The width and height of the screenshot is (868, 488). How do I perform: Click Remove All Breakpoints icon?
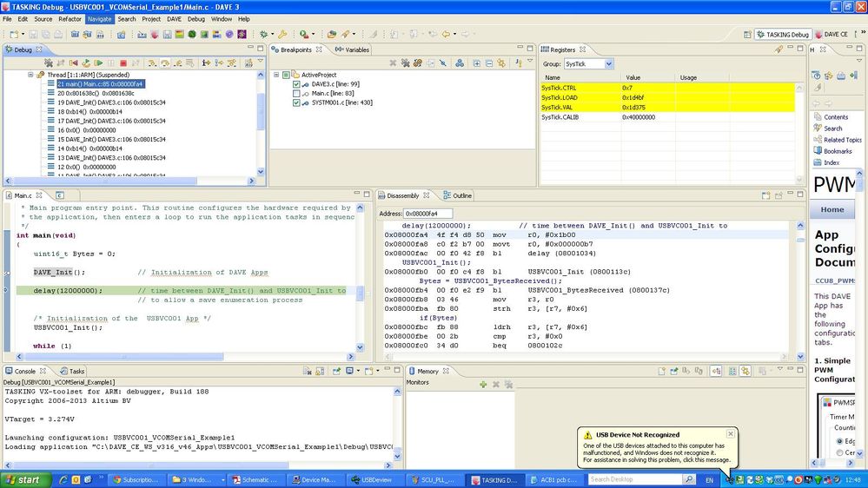coord(405,63)
